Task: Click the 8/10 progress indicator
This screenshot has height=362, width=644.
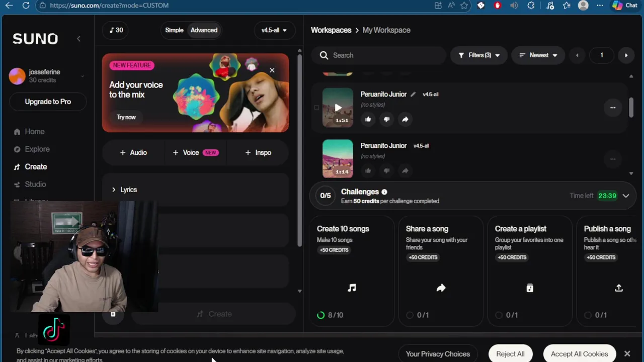Action: click(x=330, y=315)
